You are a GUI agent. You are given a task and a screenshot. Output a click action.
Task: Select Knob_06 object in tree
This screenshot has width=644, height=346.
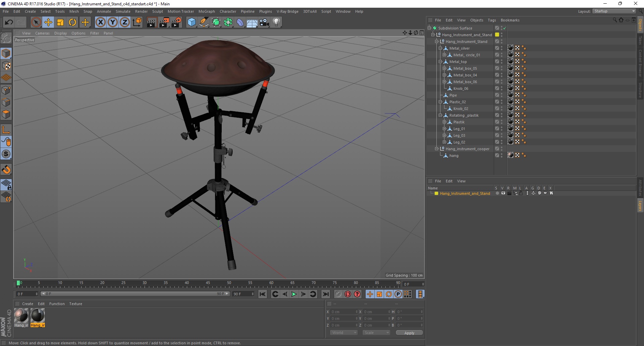pos(461,89)
